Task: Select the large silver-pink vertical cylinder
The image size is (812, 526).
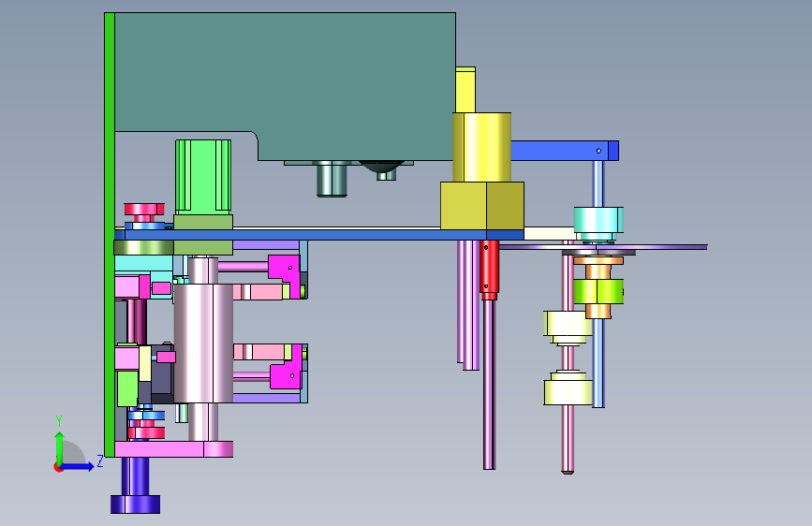Action: 203,343
